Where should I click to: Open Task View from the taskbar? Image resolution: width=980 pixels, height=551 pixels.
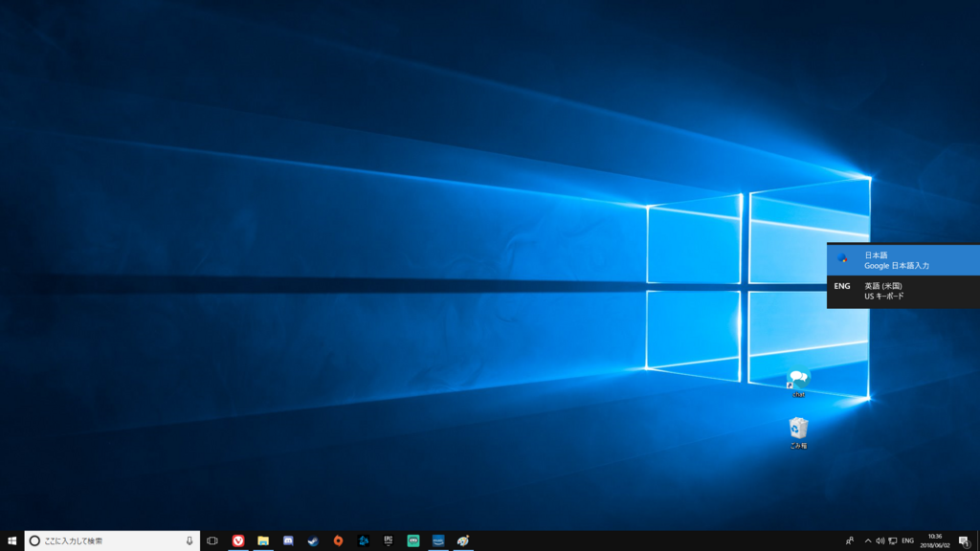tap(212, 540)
